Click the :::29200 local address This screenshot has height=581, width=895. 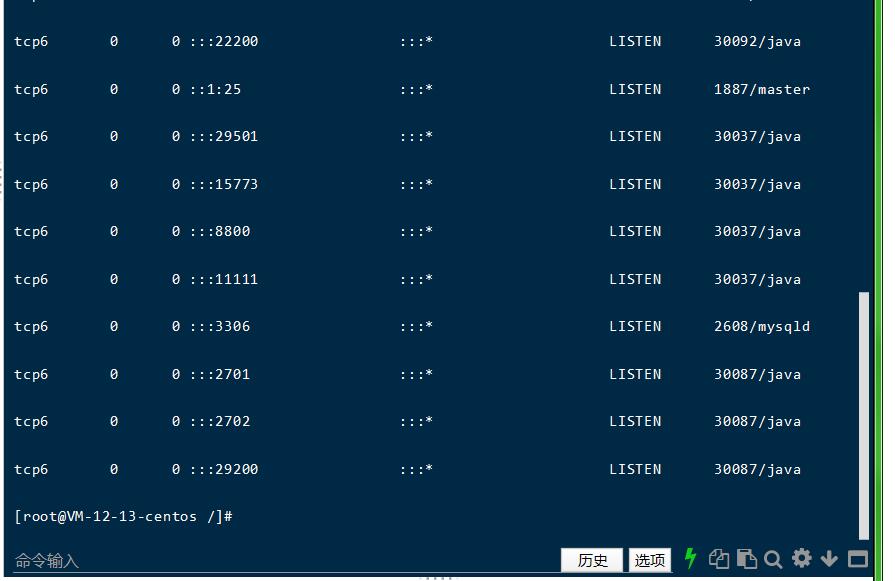point(223,469)
